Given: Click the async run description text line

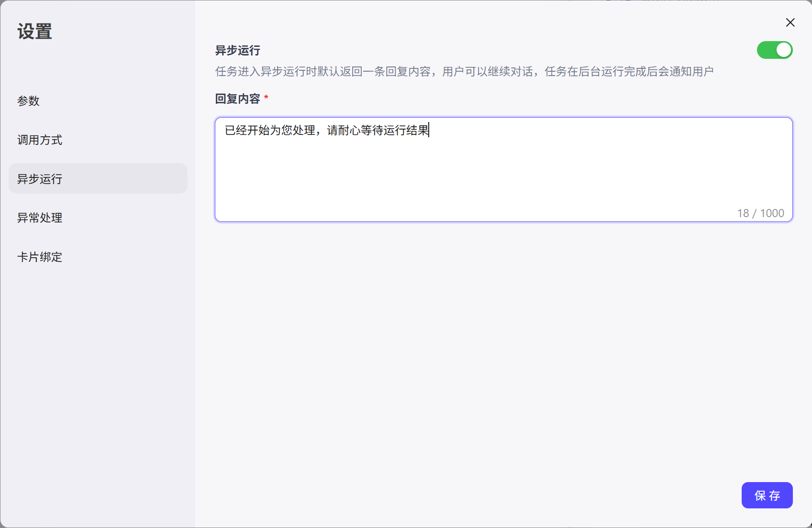Looking at the screenshot, I should click(x=464, y=70).
